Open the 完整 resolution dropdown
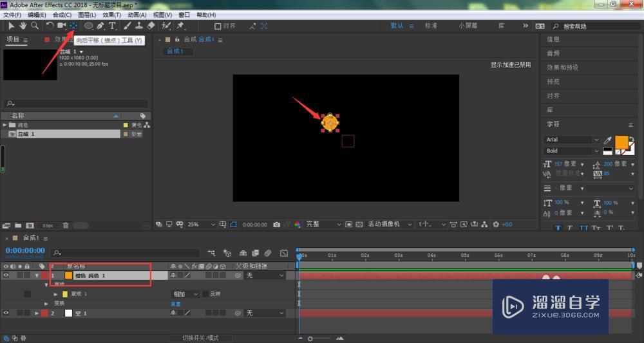 323,225
